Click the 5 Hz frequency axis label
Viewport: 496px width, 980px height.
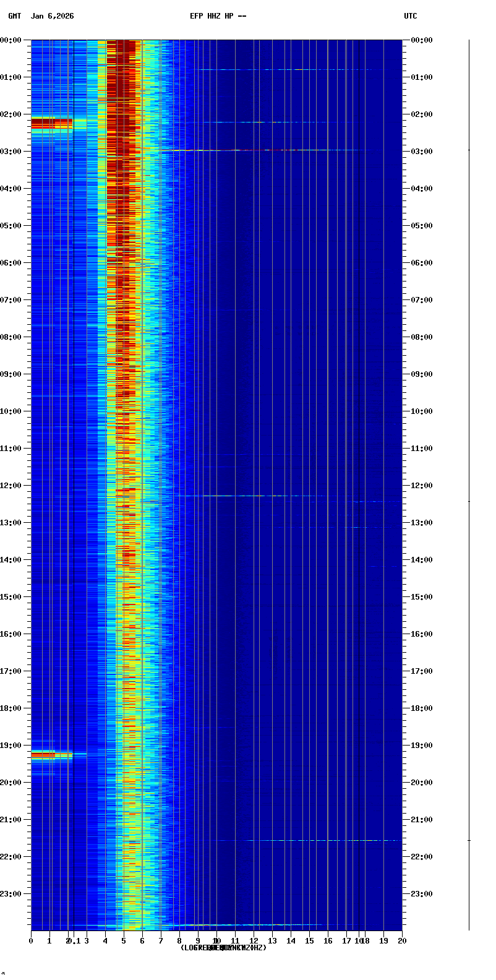coord(124,941)
